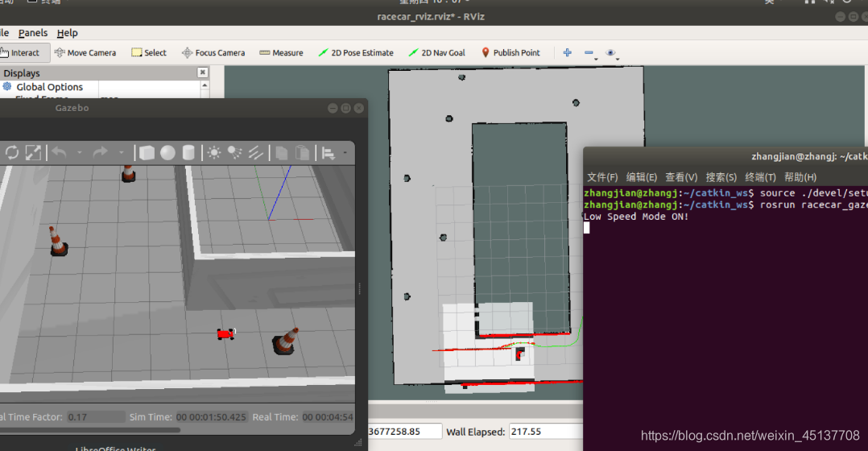Activate the Select tool in RViz toolbar
Viewport: 868px width, 451px height.
pyautogui.click(x=149, y=52)
